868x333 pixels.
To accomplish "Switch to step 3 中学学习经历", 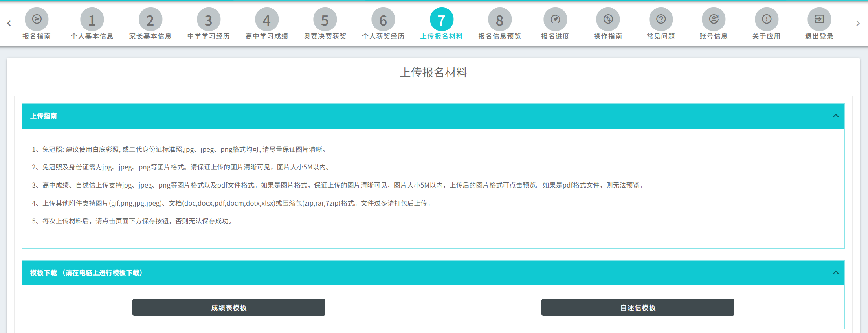I will click(208, 20).
